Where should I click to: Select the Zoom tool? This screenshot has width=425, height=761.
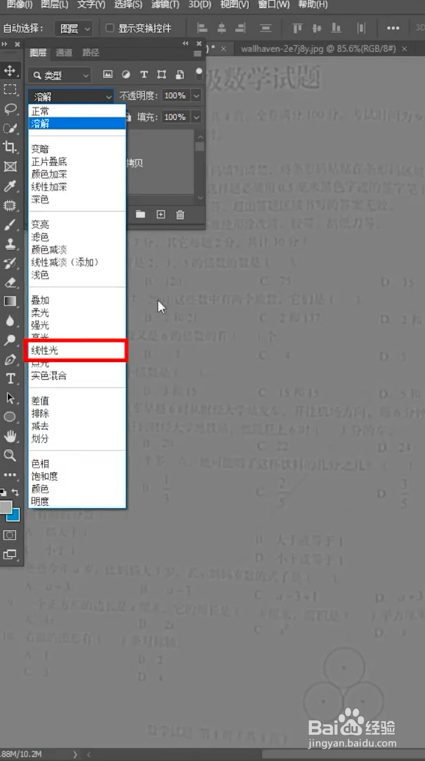coord(10,455)
